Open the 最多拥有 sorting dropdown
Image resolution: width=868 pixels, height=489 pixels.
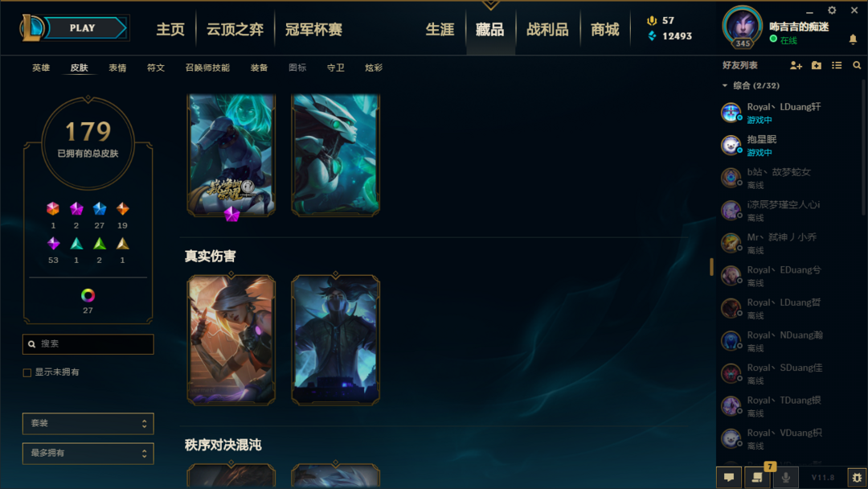tap(88, 454)
